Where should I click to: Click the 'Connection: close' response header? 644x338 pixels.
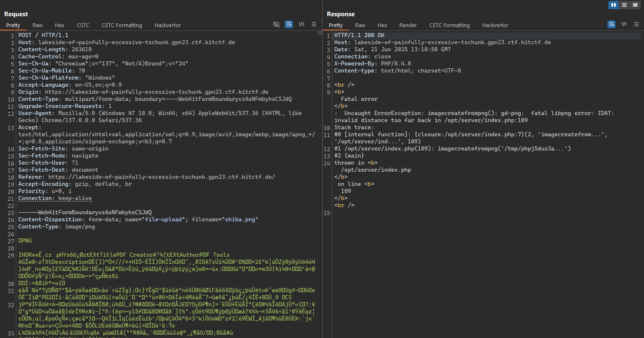(363, 56)
